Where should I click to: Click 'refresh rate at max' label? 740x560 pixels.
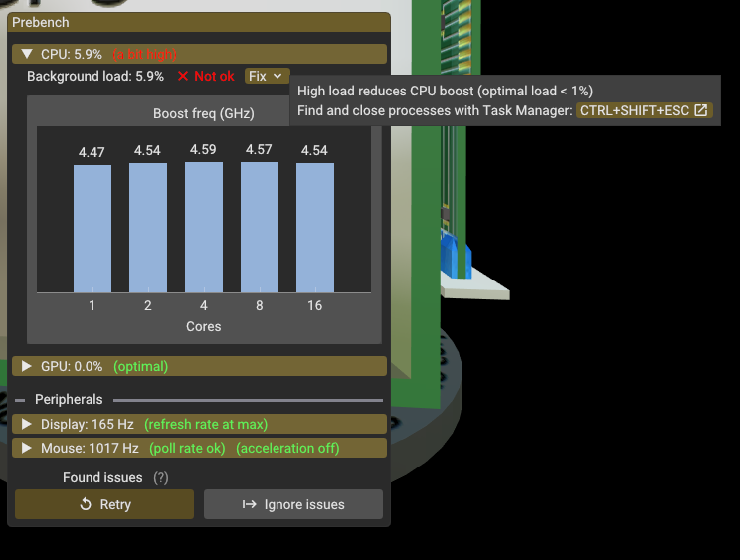[x=206, y=424]
